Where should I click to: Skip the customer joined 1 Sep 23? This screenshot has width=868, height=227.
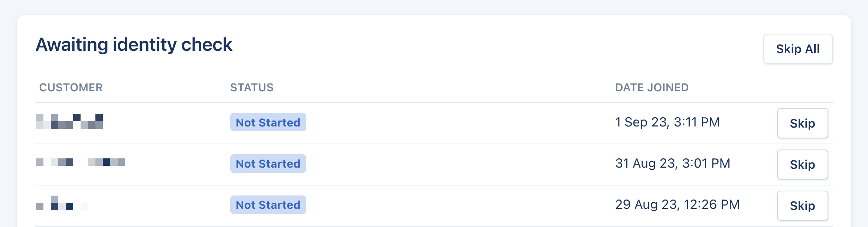(802, 123)
